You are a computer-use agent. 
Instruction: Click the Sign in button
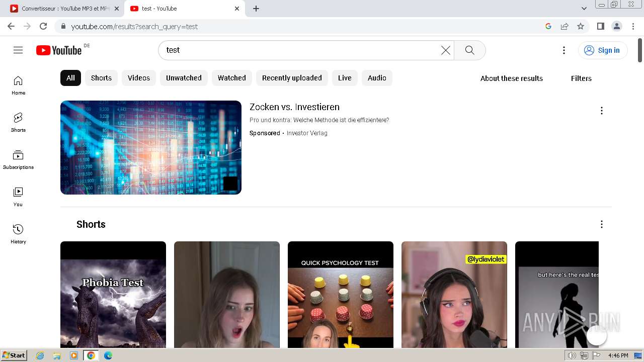[603, 50]
